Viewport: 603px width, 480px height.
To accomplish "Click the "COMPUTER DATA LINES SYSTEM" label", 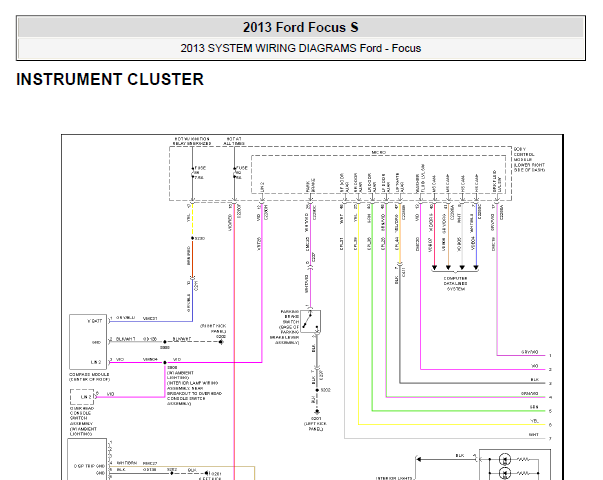I will point(456,283).
